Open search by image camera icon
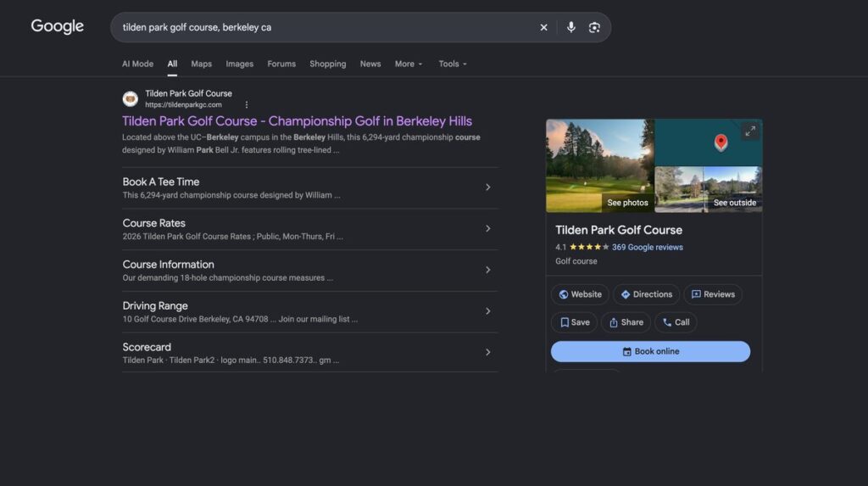 594,27
